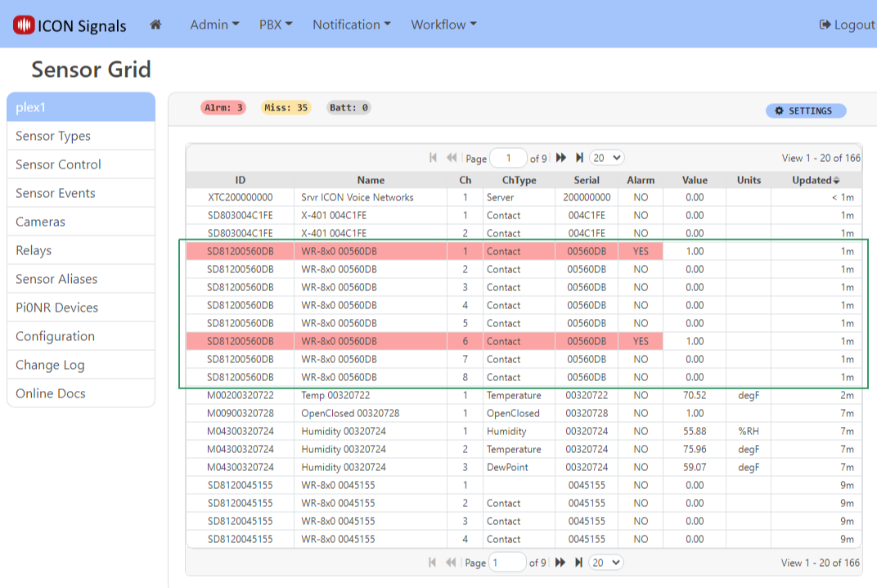The image size is (877, 588).
Task: Filter by the Alrm: 3 badge
Action: tap(223, 108)
